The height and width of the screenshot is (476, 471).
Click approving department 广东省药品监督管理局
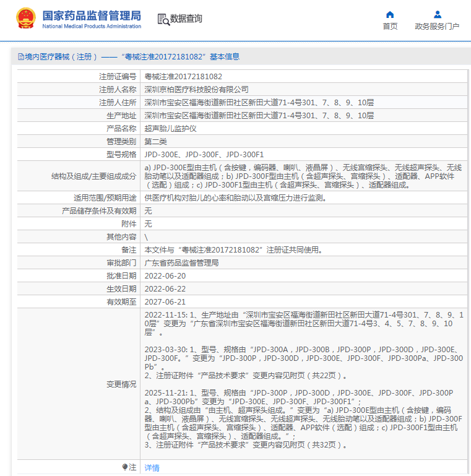[x=181, y=263]
